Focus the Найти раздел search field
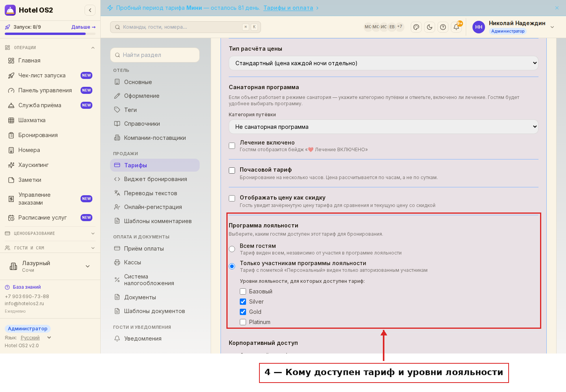Viewport: 566px width, 392px height. (x=155, y=55)
